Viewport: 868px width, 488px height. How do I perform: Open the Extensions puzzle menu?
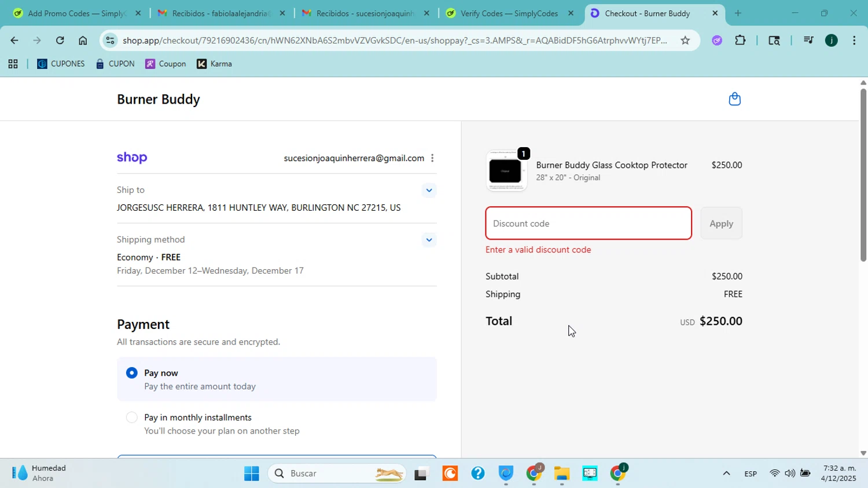tap(740, 40)
